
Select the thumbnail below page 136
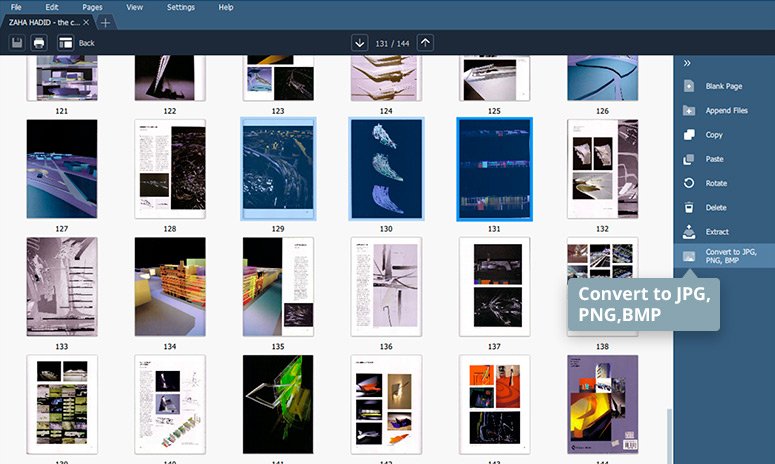click(386, 405)
